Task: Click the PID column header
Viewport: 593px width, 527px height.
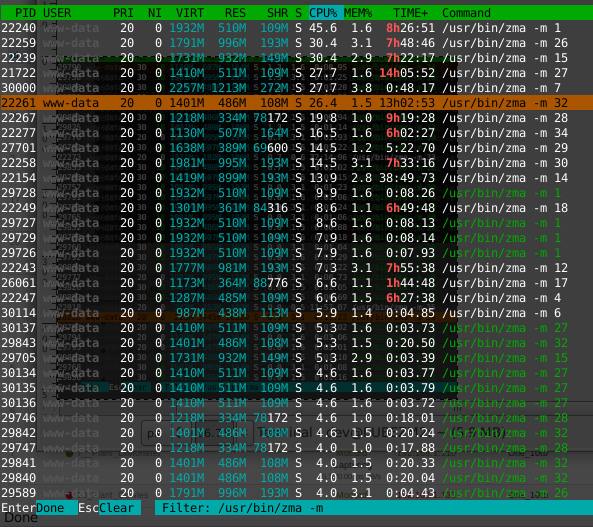Action: (25, 13)
